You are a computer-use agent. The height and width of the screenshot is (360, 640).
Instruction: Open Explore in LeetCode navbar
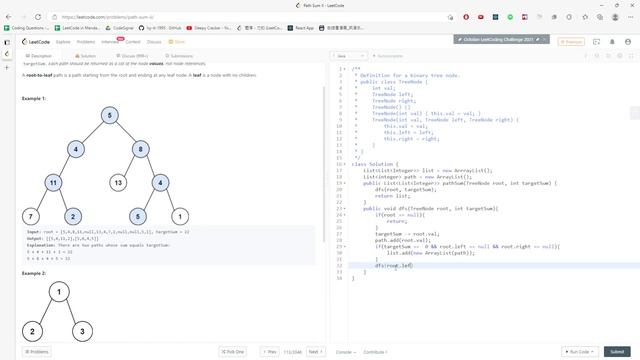(63, 42)
